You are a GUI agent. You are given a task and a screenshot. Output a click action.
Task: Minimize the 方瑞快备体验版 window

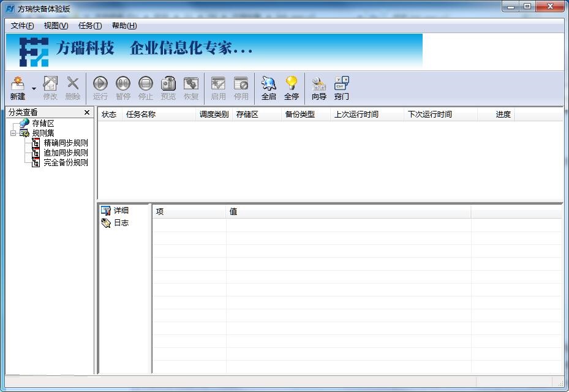[x=511, y=7]
